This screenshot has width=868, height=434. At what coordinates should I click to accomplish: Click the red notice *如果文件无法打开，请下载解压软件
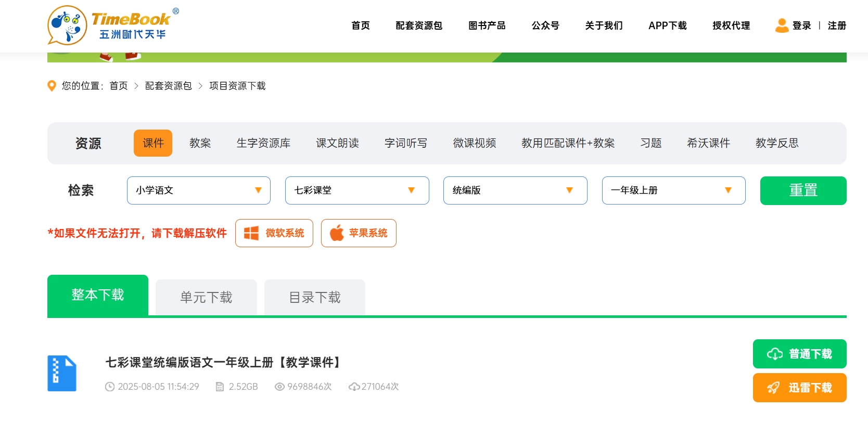(137, 233)
